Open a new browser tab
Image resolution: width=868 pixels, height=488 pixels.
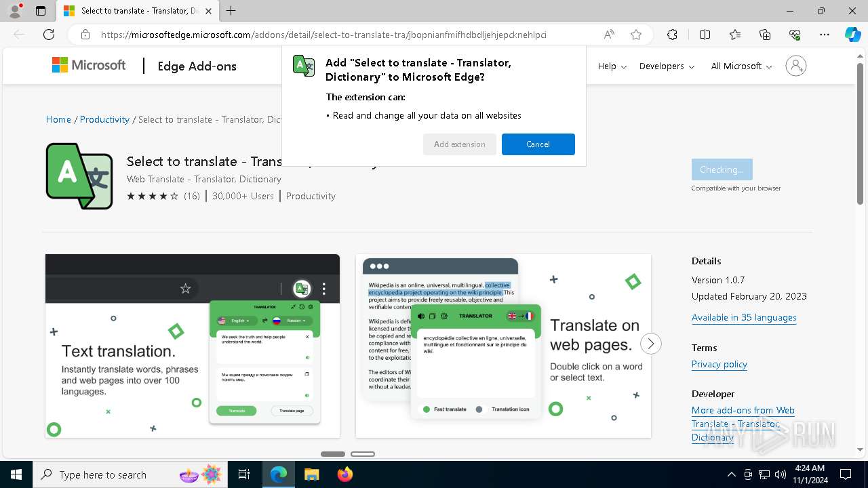tap(231, 11)
